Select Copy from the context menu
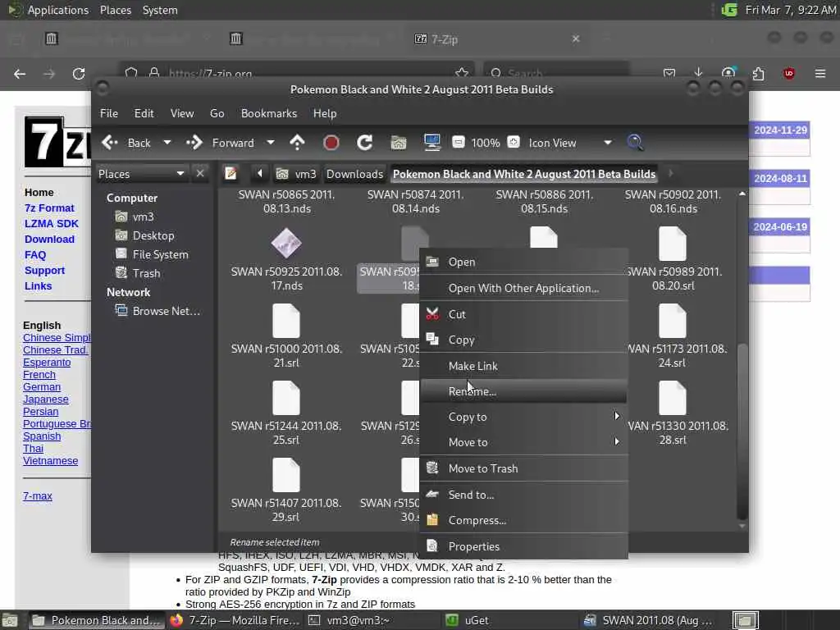840x630 pixels. pyautogui.click(x=523, y=340)
